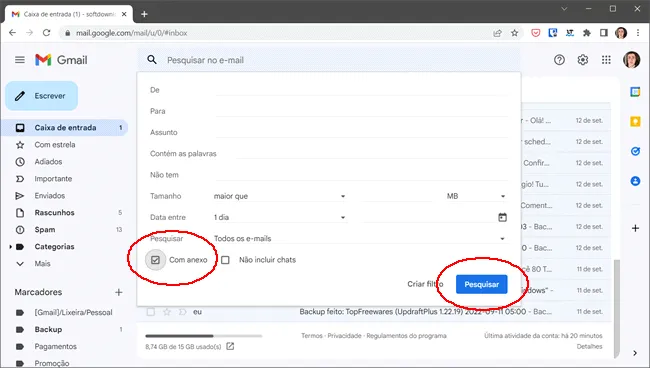The height and width of the screenshot is (368, 650).
Task: Expand the Categorias label
Action: coord(10,247)
